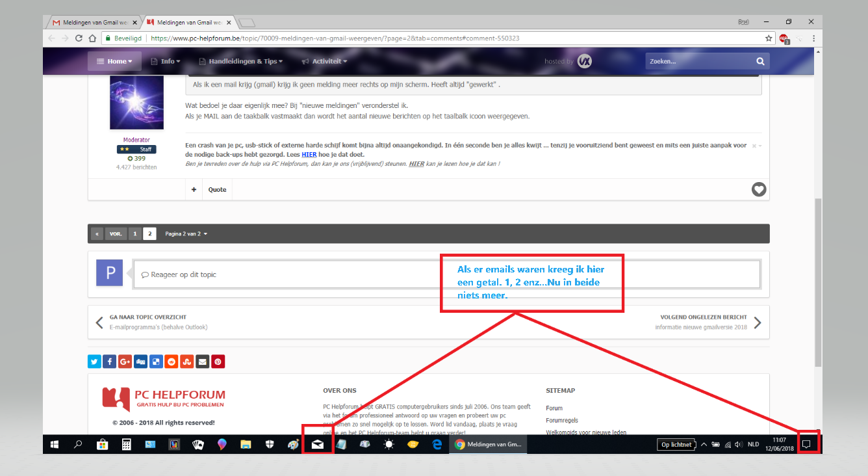Open the Forum sitemap link
The height and width of the screenshot is (476, 868).
(554, 408)
